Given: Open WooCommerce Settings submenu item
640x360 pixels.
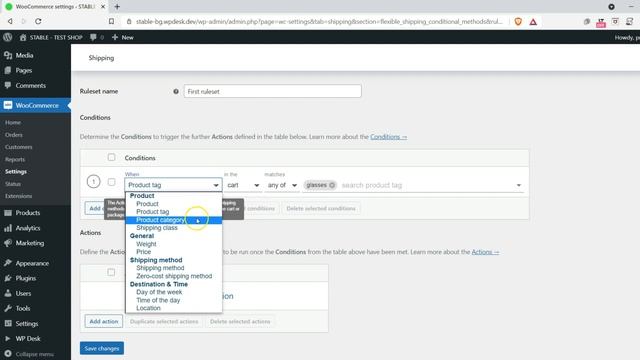Looking at the screenshot, I should 16,171.
